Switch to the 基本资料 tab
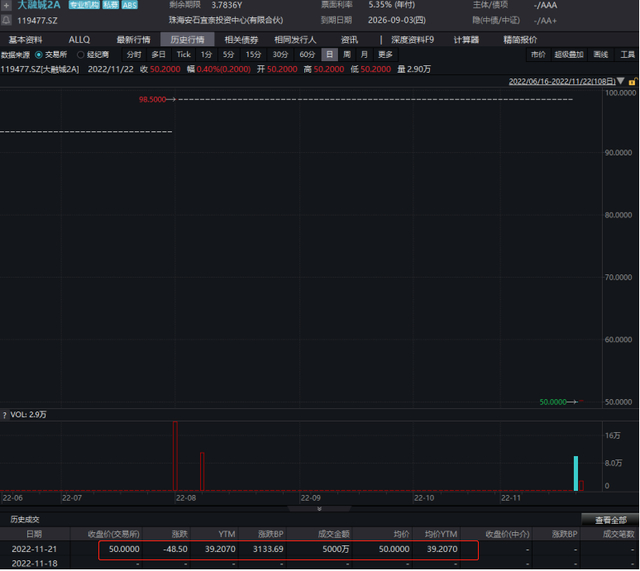 pos(25,40)
